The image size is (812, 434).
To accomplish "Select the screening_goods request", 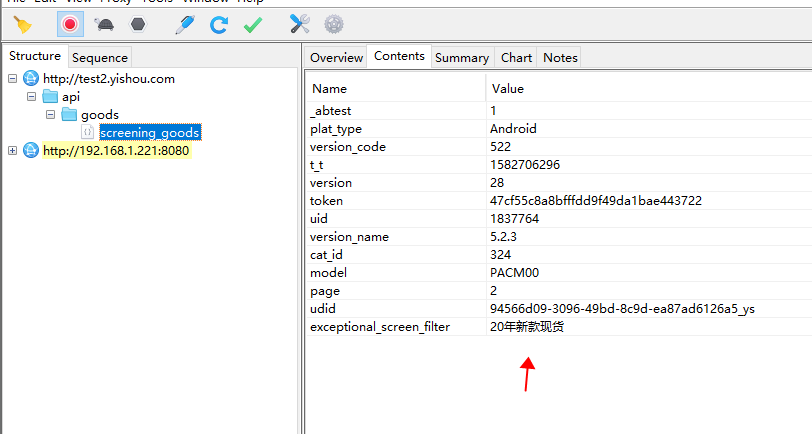I will point(150,133).
